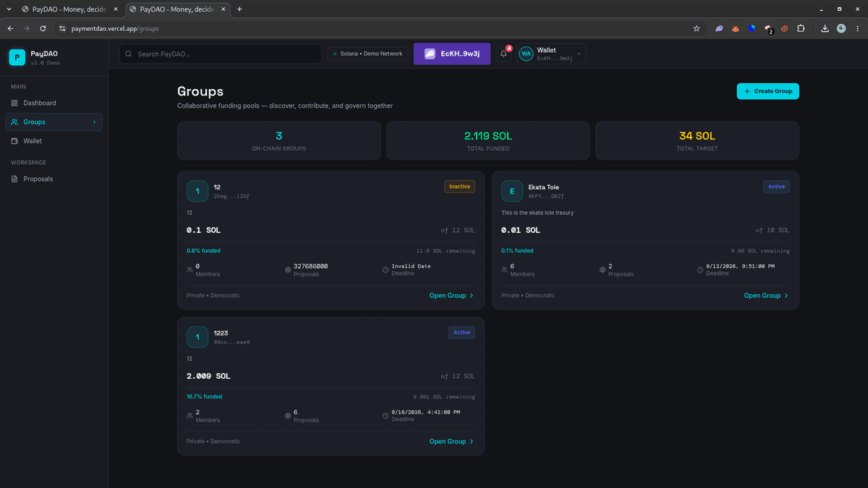Open the tab search dropdown arrow

[x=8, y=9]
